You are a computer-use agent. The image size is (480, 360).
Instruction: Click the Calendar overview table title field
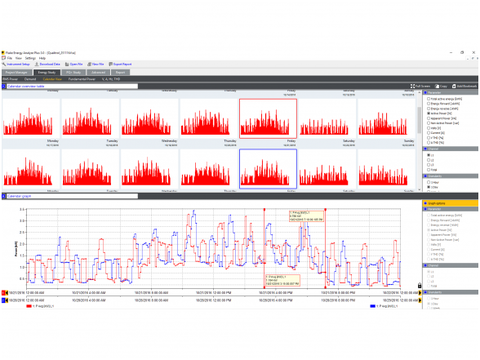(72, 86)
